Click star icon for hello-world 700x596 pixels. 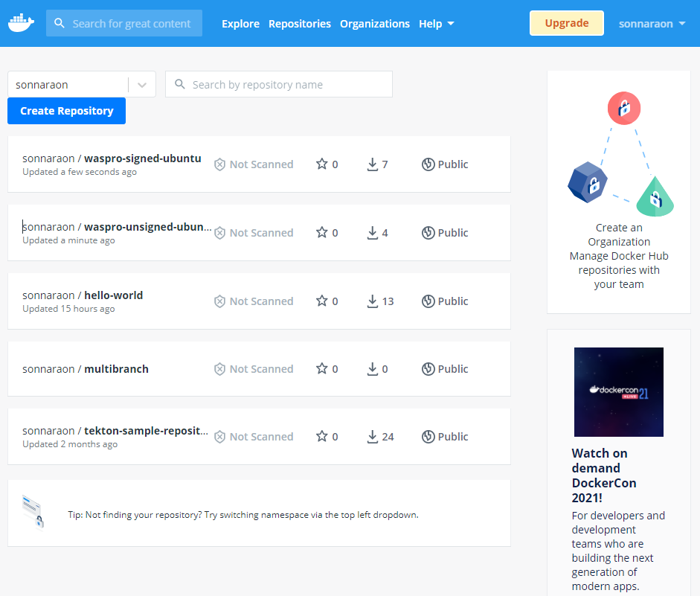(x=322, y=301)
